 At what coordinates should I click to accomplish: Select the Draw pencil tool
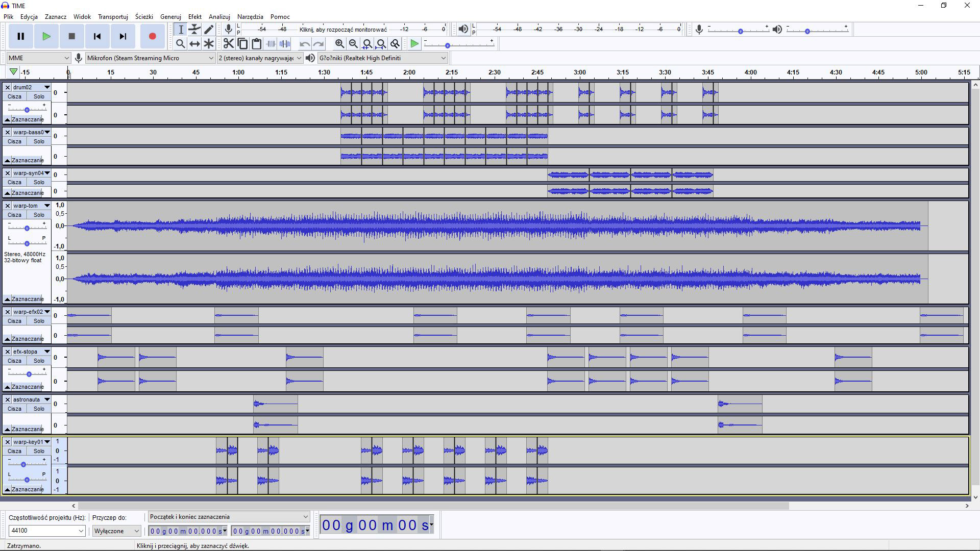pos(209,29)
